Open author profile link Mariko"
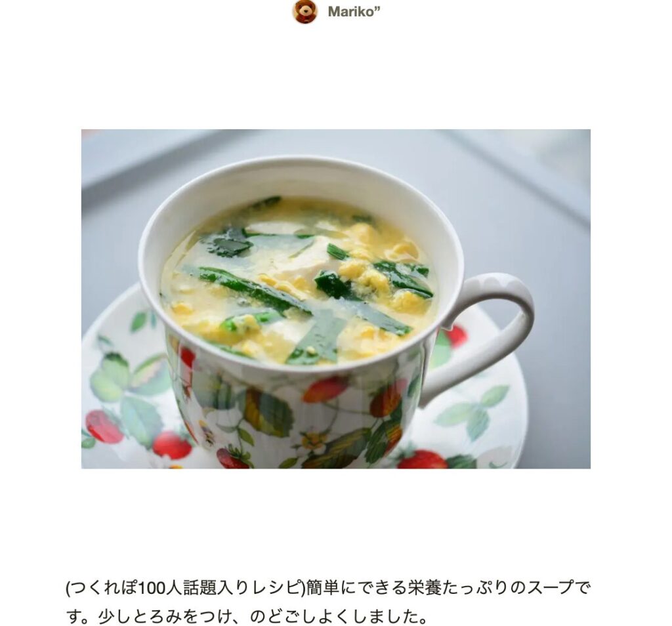This screenshot has height=626, width=672. 354,12
